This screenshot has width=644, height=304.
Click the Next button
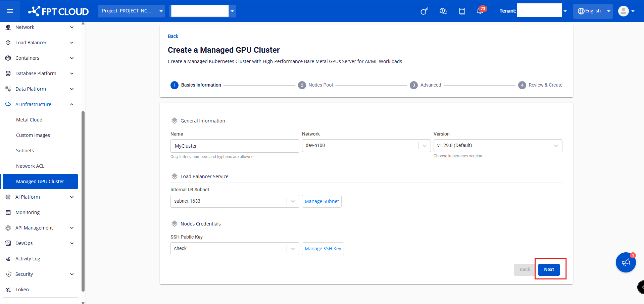pyautogui.click(x=549, y=269)
